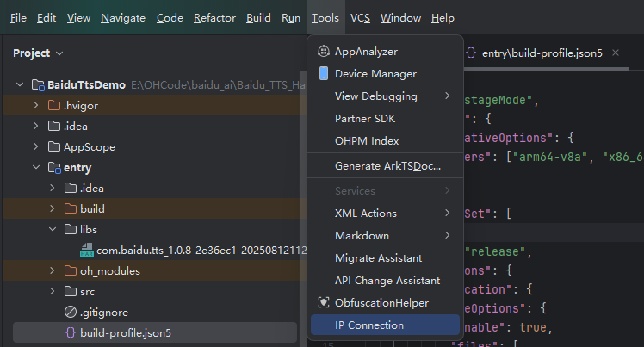The width and height of the screenshot is (644, 347).
Task: Expand the src folder
Action: 53,291
